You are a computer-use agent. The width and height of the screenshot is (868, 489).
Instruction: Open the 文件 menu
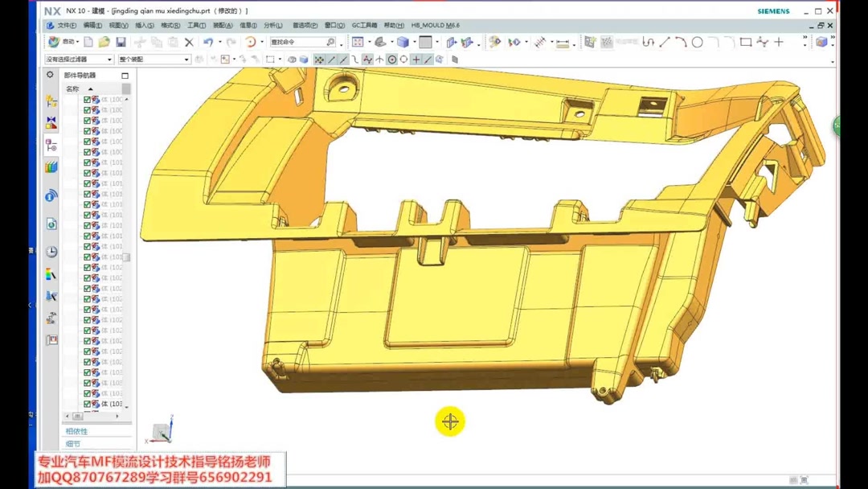(66, 24)
